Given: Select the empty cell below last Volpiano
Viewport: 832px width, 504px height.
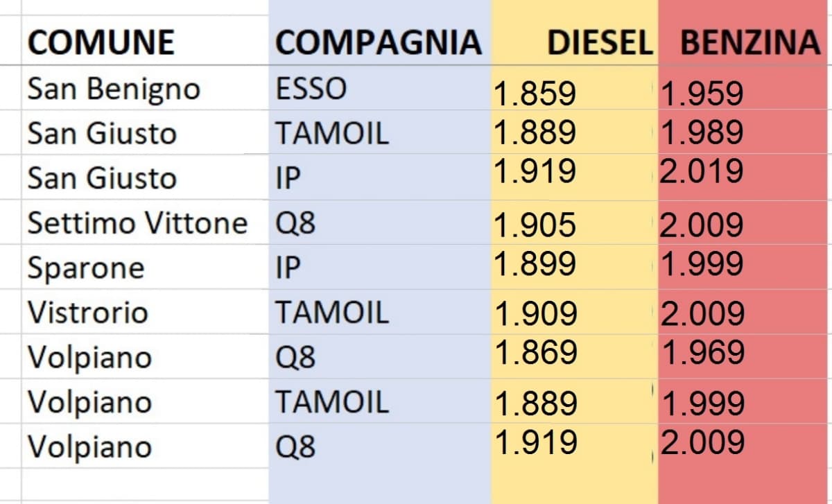Looking at the screenshot, I should click(x=144, y=480).
